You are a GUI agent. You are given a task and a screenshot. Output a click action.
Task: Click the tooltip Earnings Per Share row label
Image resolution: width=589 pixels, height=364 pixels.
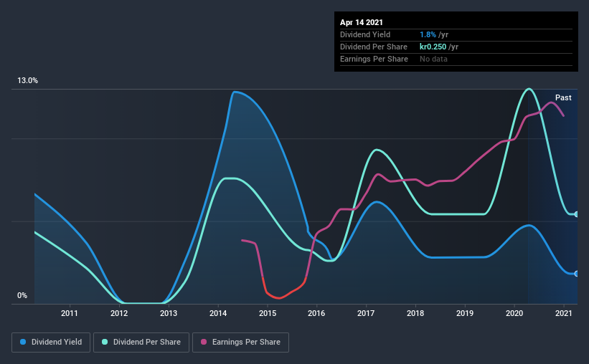click(x=374, y=59)
